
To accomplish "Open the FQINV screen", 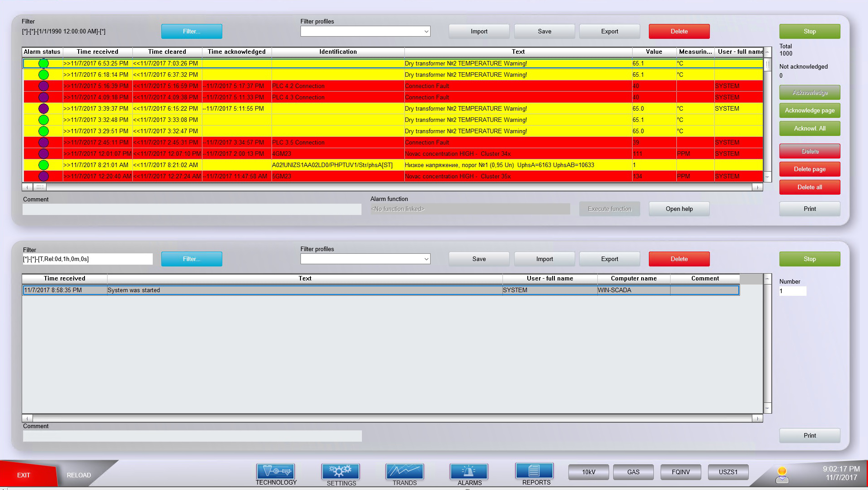I will point(680,472).
